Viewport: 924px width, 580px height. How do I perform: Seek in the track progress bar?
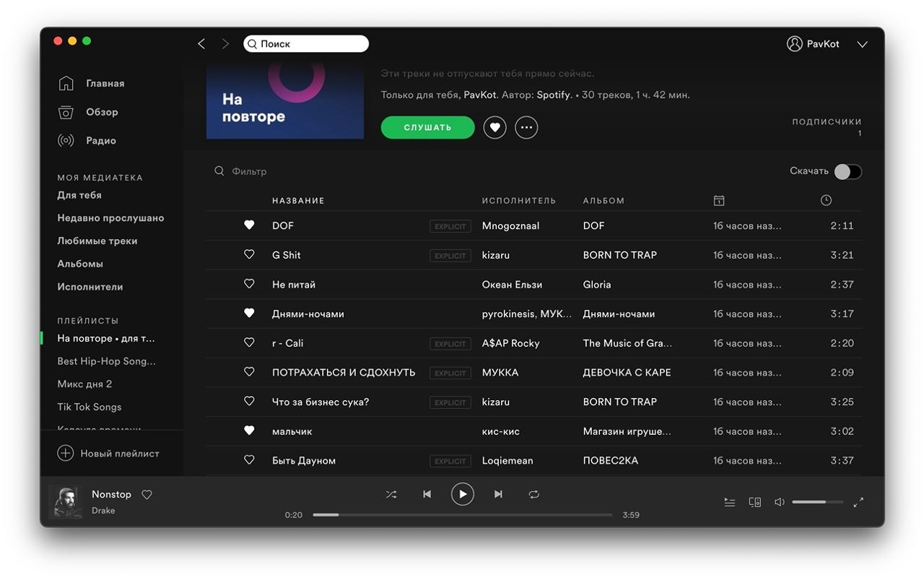463,515
